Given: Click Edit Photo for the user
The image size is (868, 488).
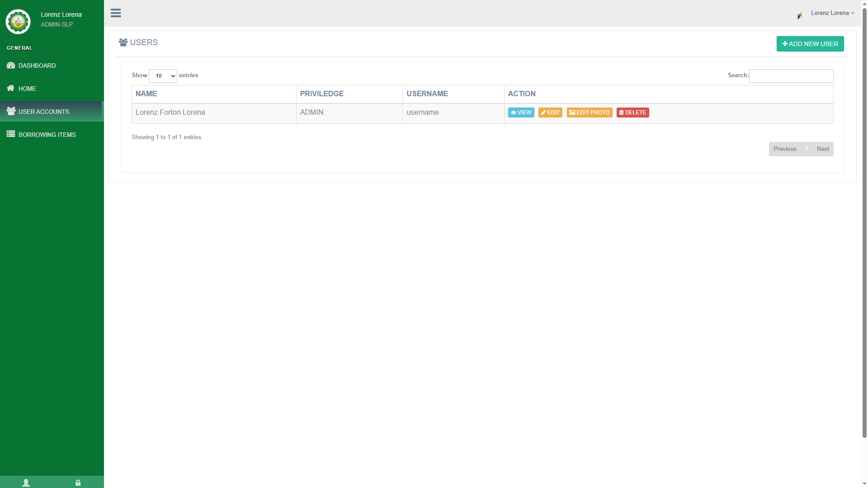Looking at the screenshot, I should click(590, 113).
